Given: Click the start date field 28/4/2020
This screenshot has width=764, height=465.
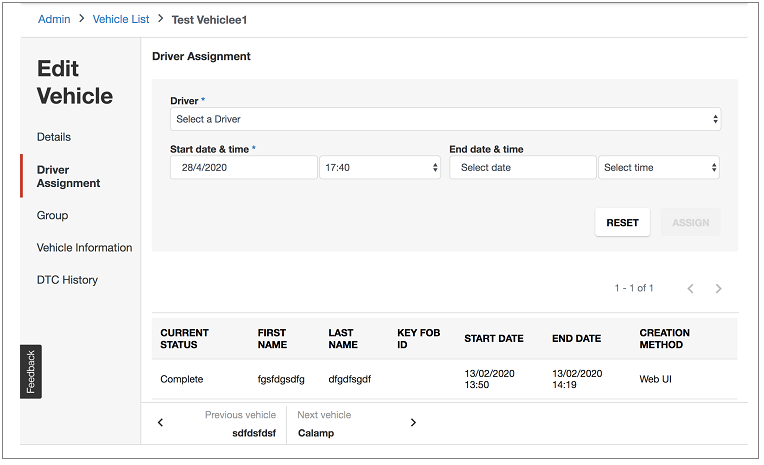Looking at the screenshot, I should pyautogui.click(x=244, y=168).
